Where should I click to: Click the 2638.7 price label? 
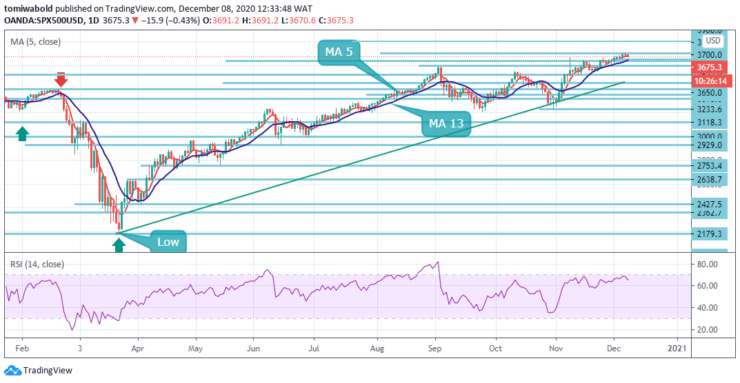[710, 180]
